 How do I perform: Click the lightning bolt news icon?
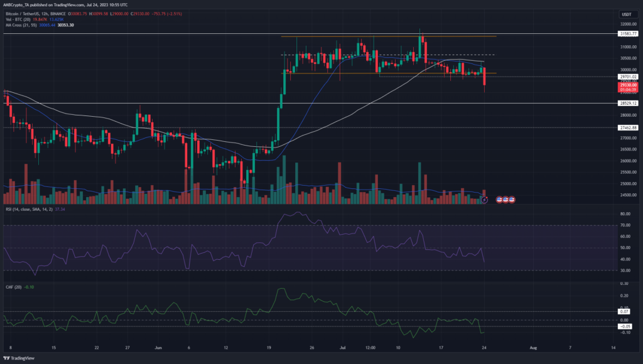click(484, 199)
